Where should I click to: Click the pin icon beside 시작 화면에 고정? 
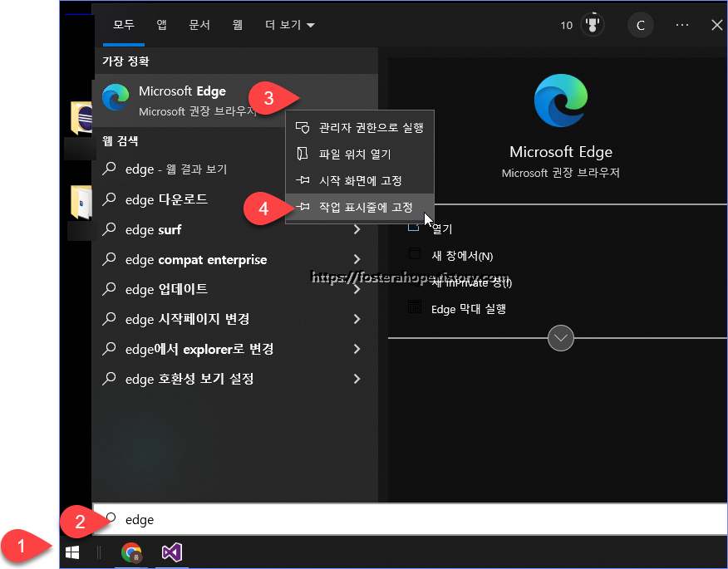pos(303,180)
